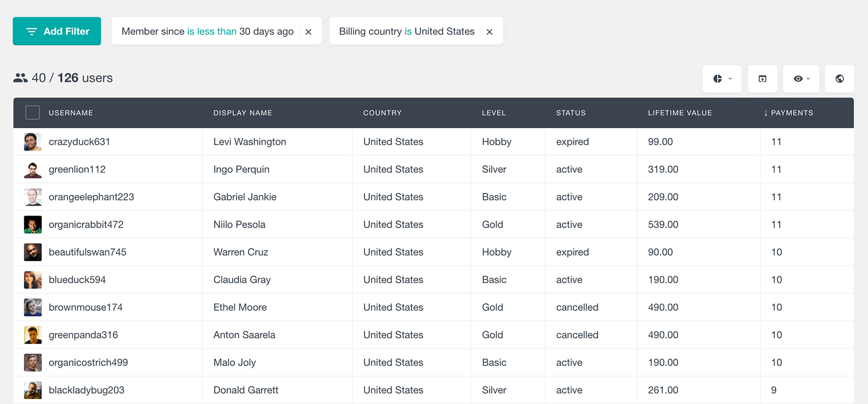Open user organicrabbit472

86,225
